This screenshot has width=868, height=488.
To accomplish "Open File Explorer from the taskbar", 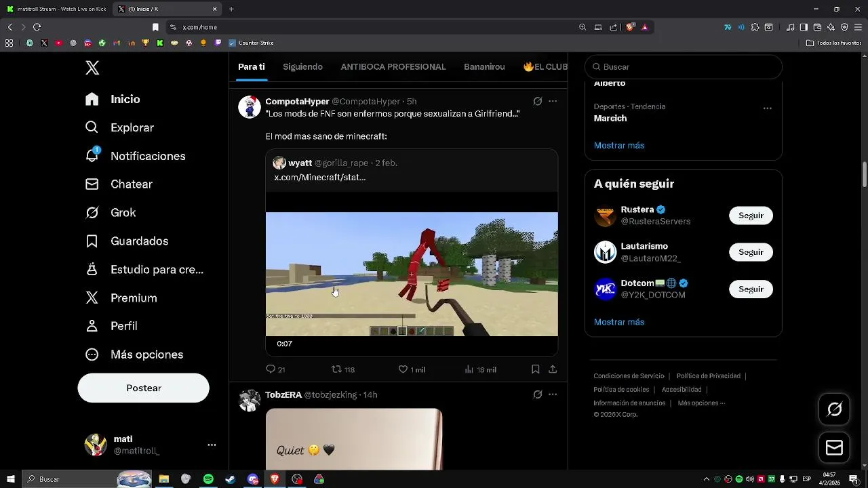I will [163, 479].
